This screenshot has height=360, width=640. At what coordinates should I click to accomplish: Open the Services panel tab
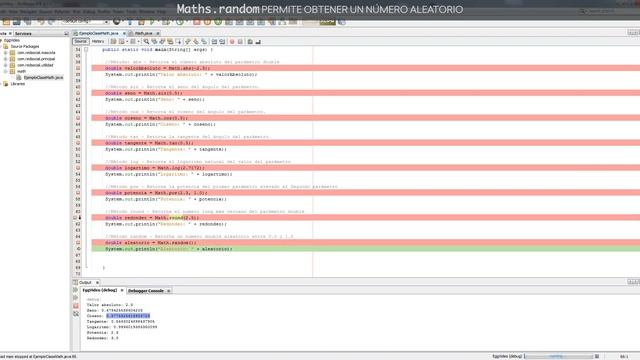pyautogui.click(x=23, y=33)
